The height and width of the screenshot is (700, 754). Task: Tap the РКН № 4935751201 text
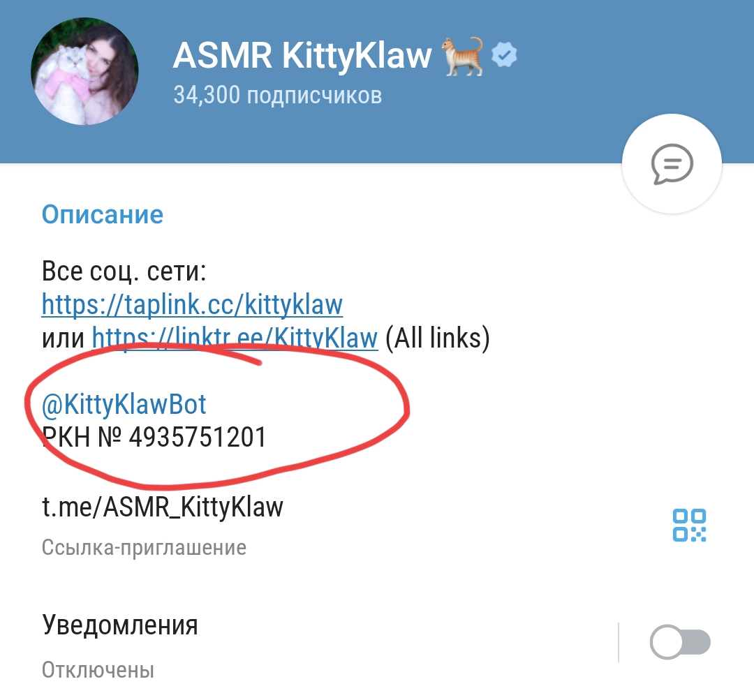(x=154, y=437)
